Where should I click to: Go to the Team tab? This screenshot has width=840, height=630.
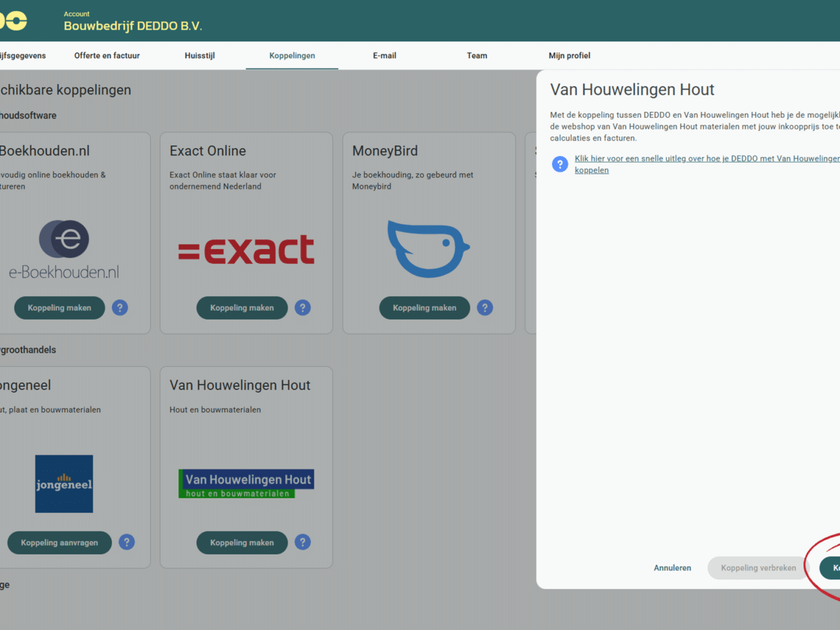tap(477, 55)
